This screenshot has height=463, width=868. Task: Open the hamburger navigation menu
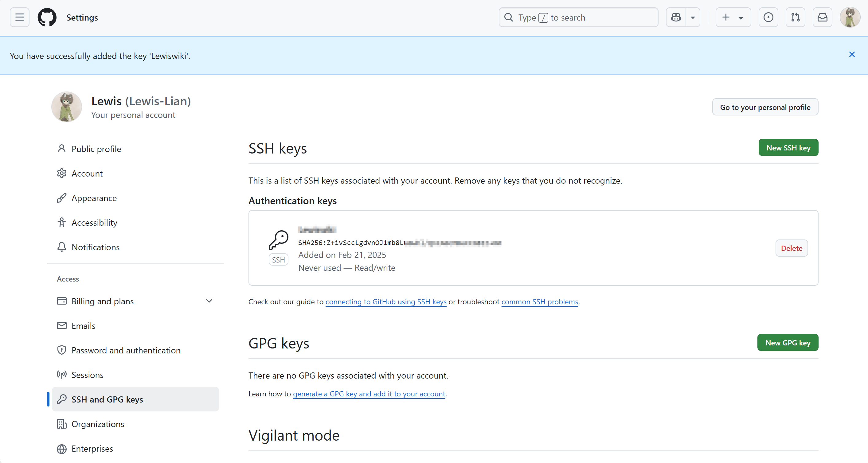(x=20, y=18)
